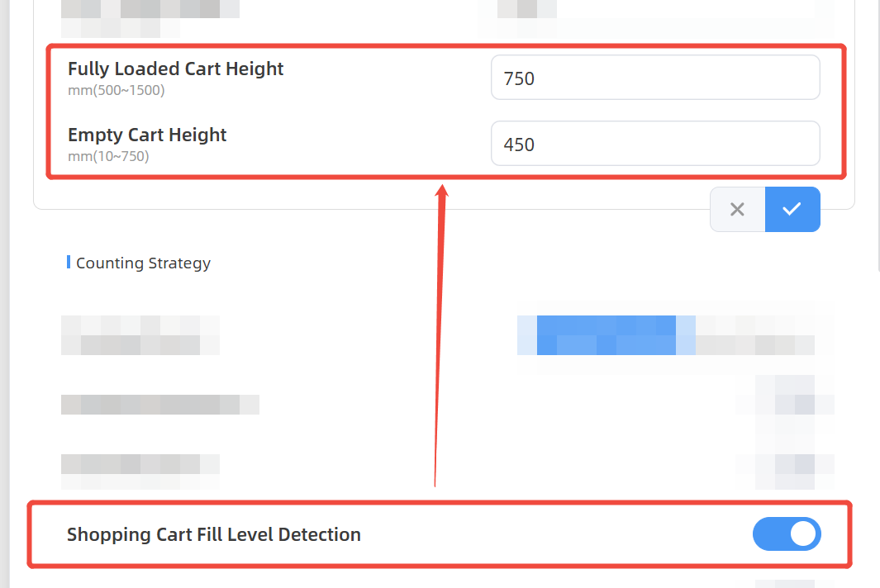Image resolution: width=880 pixels, height=588 pixels.
Task: Click the Shopping Cart Fill Level Detection label
Action: tap(214, 534)
